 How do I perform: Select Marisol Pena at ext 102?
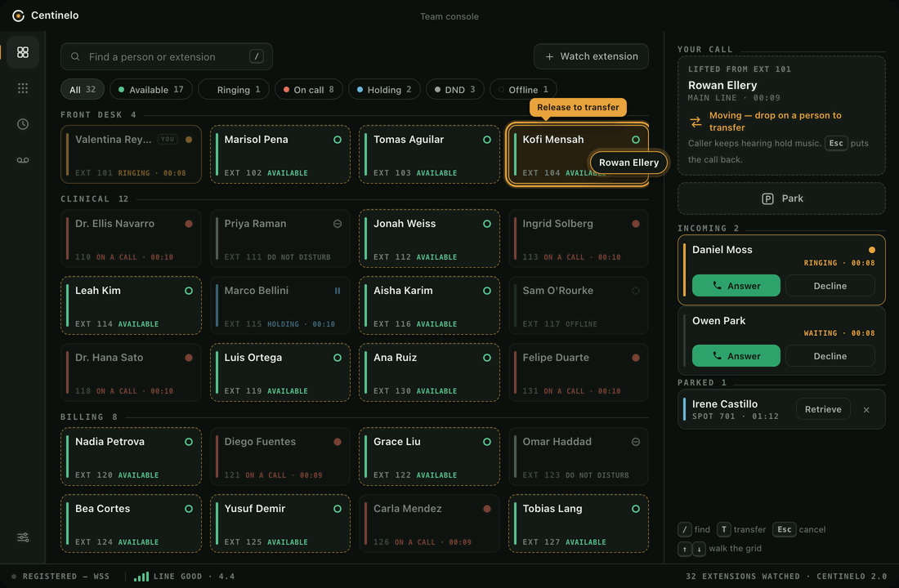(280, 154)
